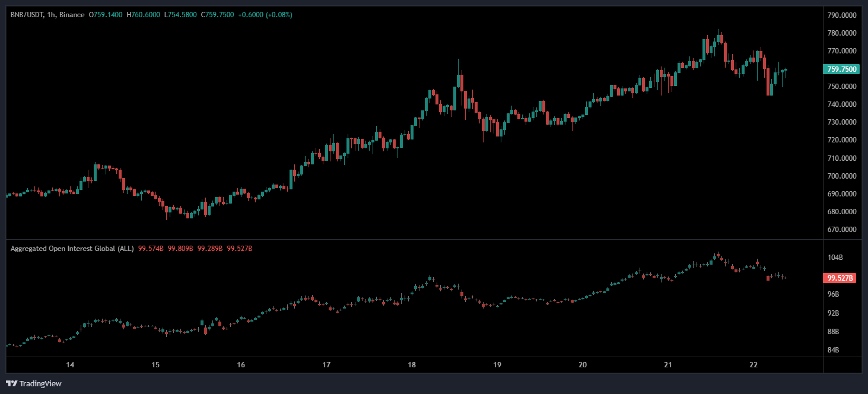
Task: Click the 99.574B open interest value in legend
Action: pyautogui.click(x=151, y=248)
